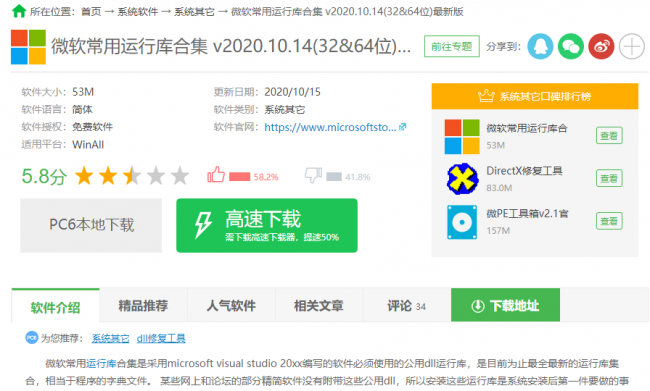Click PC6本地下载 button
Image resolution: width=650 pixels, height=391 pixels.
pyautogui.click(x=91, y=225)
